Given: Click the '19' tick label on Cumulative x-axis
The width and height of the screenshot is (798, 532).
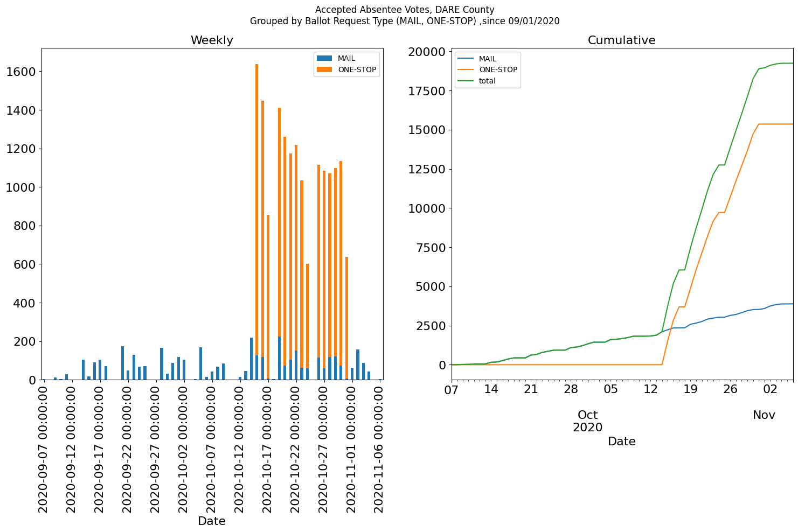Looking at the screenshot, I should (x=691, y=389).
